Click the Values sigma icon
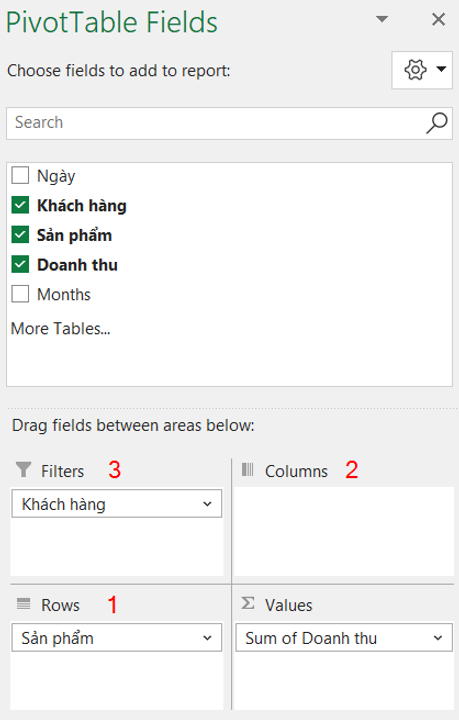The height and width of the screenshot is (720, 459). point(248,603)
